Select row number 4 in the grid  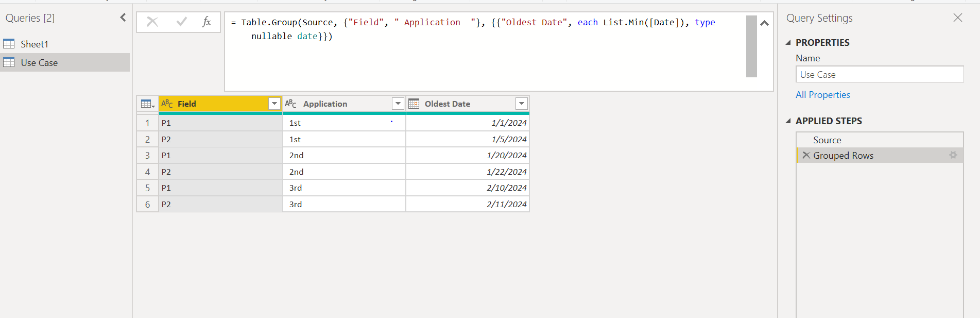[x=148, y=172]
